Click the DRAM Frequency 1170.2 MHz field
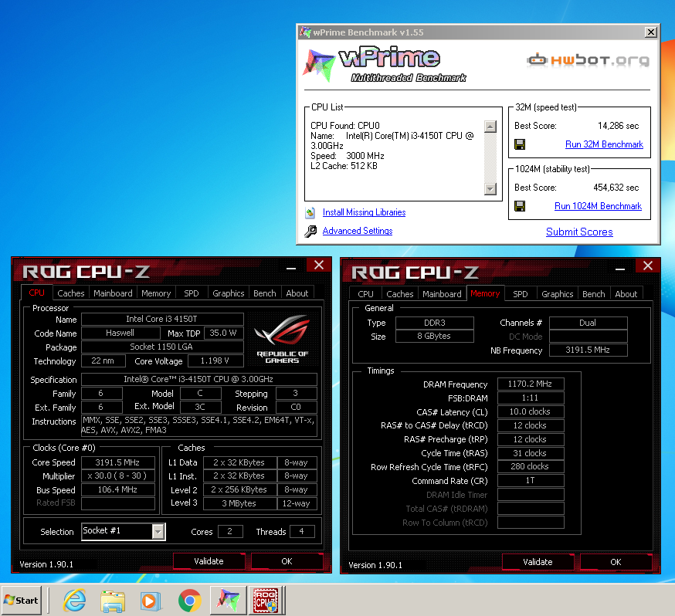Screen dimensions: 675x616 click(x=531, y=384)
